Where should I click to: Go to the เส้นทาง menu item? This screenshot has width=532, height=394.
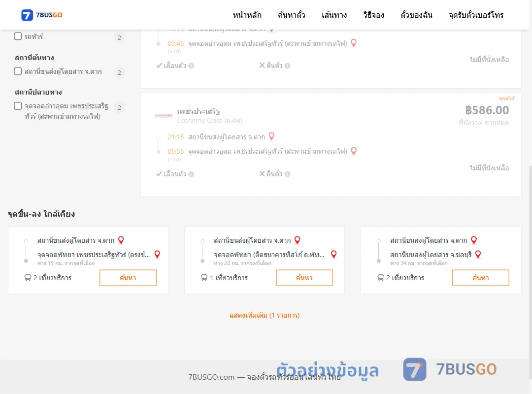point(334,15)
